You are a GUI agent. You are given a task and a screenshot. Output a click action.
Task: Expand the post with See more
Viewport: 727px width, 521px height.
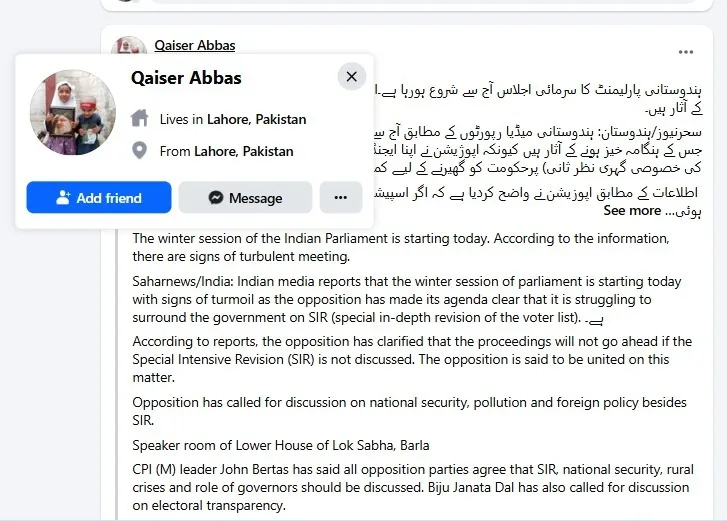coord(632,211)
